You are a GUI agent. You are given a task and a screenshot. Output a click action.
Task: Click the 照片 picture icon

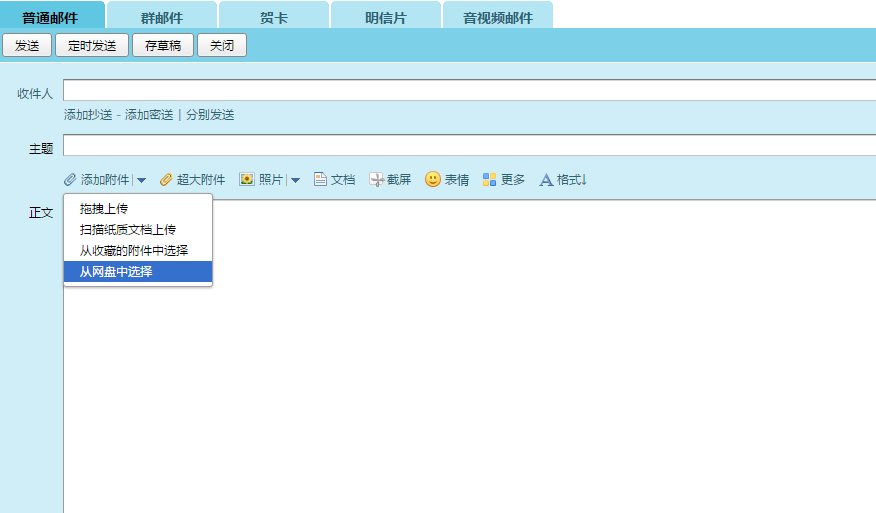point(246,179)
